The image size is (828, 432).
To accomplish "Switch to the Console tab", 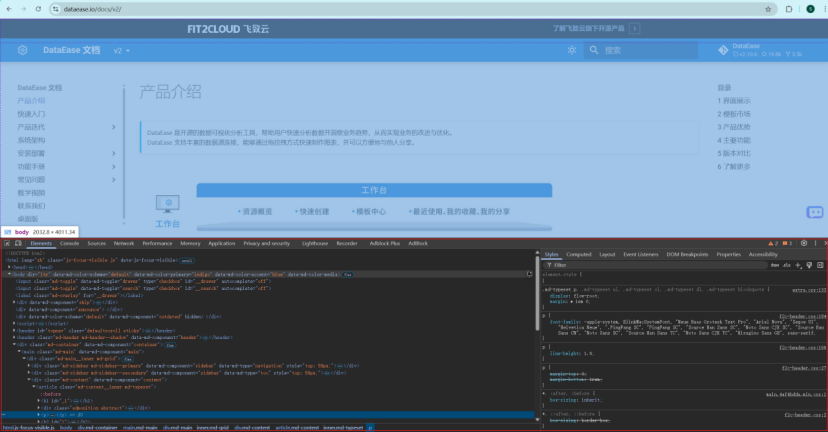I will click(69, 243).
